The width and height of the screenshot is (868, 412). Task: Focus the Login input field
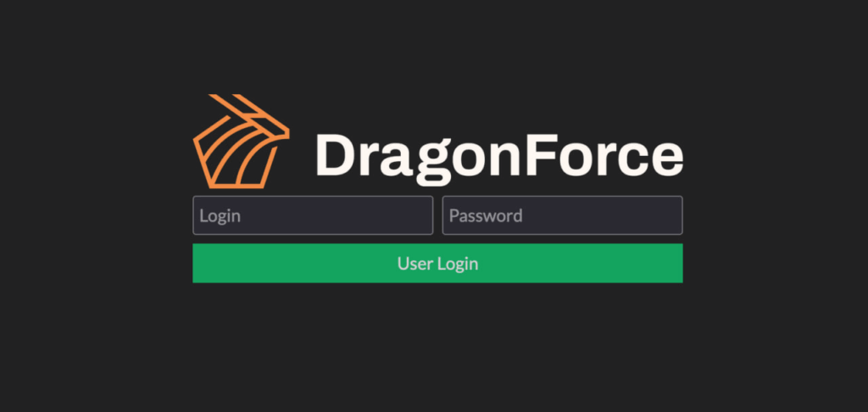(x=313, y=215)
